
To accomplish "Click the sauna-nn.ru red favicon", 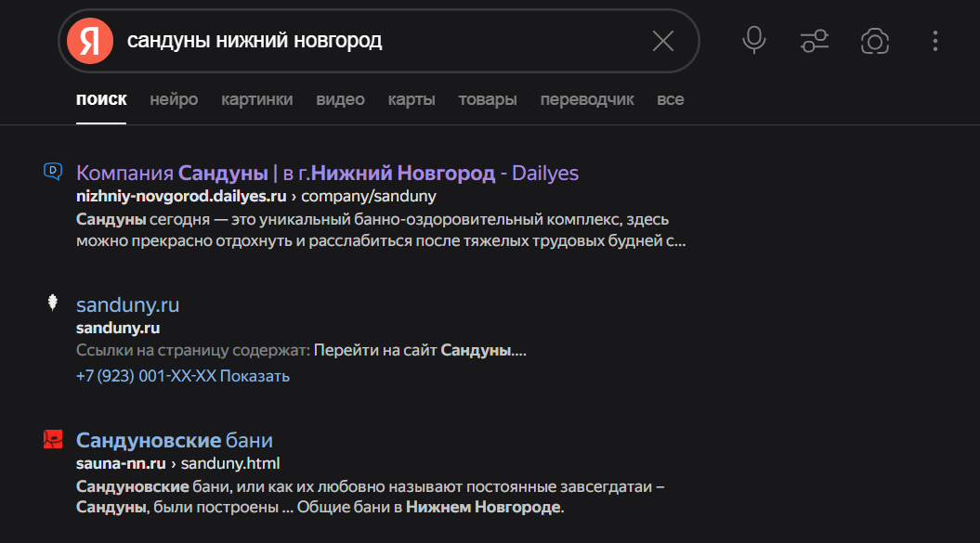I will [x=53, y=439].
